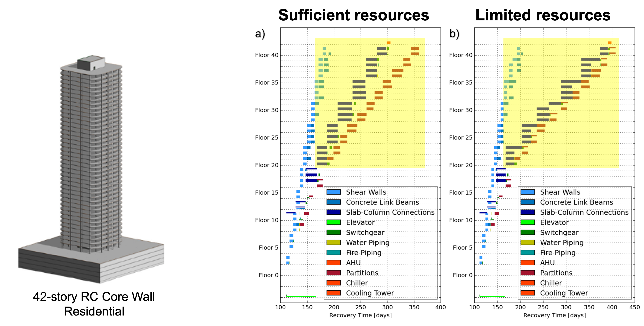The image size is (644, 326).
Task: Click 'Floor 40' label on chart a
Action: pos(267,55)
